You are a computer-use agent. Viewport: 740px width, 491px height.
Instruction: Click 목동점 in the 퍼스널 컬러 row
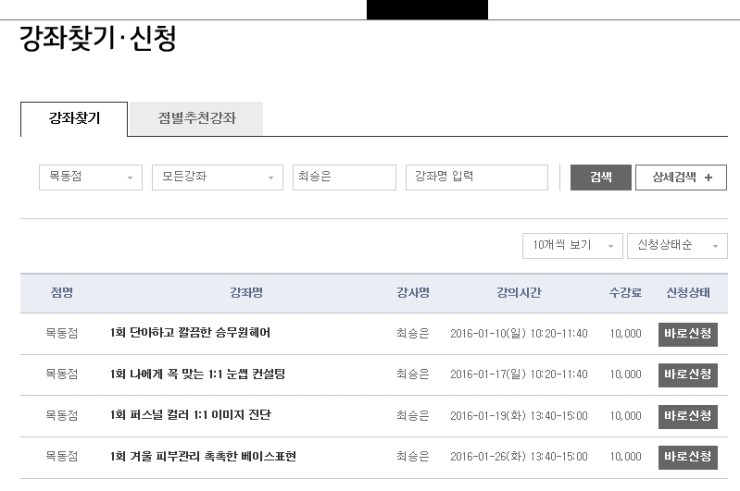[62, 415]
